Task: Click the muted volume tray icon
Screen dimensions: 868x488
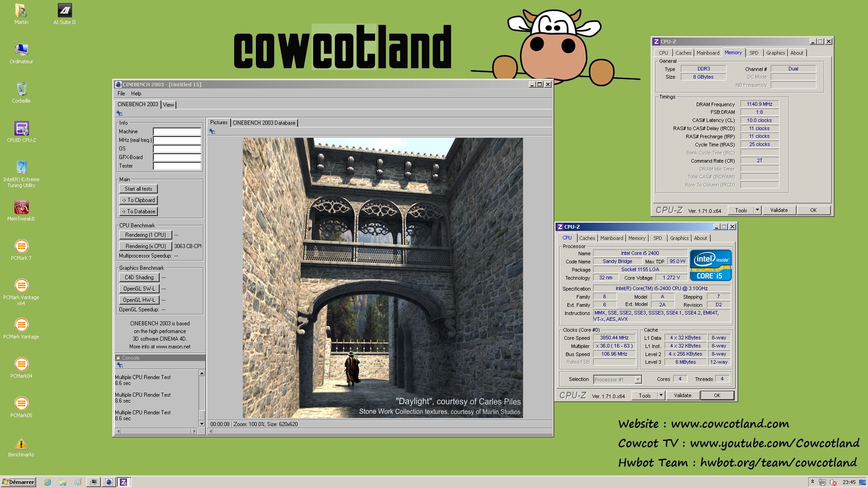Action: [833, 482]
